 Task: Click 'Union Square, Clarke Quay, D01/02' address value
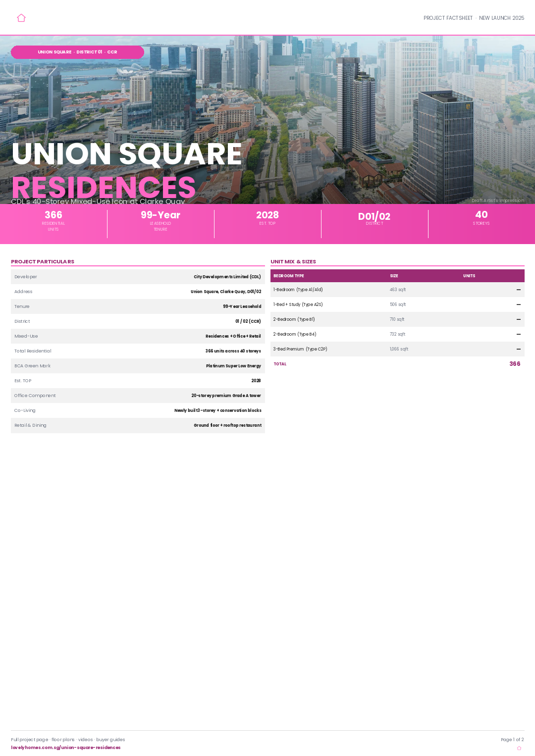point(226,292)
